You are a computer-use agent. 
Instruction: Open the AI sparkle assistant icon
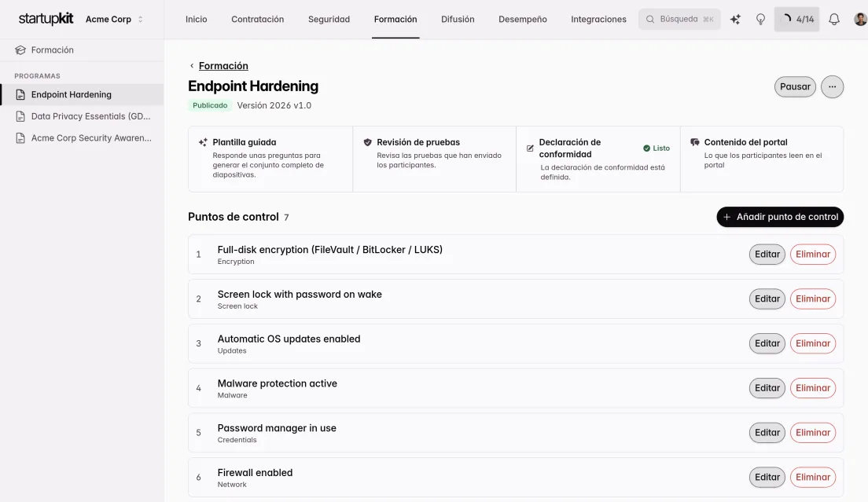pos(735,20)
